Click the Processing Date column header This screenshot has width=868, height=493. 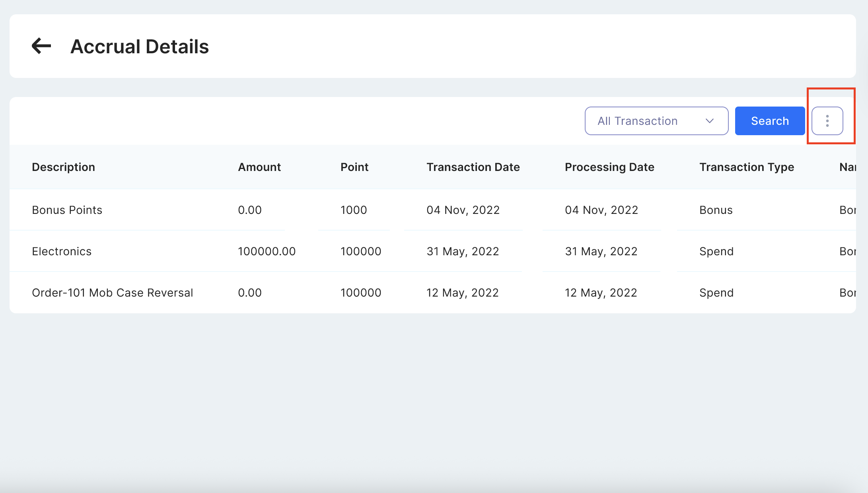coord(609,167)
